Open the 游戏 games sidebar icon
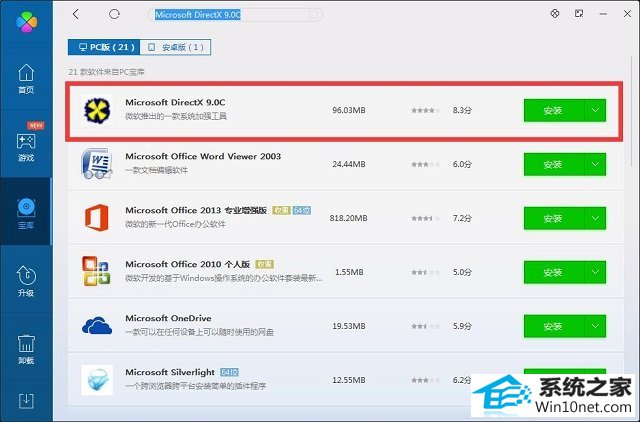 (x=26, y=147)
